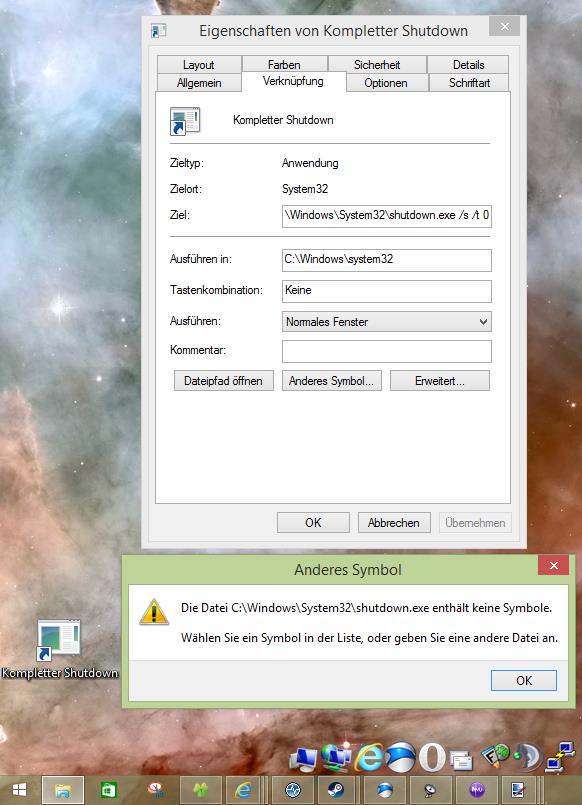
Task: Switch to the Allgemein tab
Action: (199, 83)
